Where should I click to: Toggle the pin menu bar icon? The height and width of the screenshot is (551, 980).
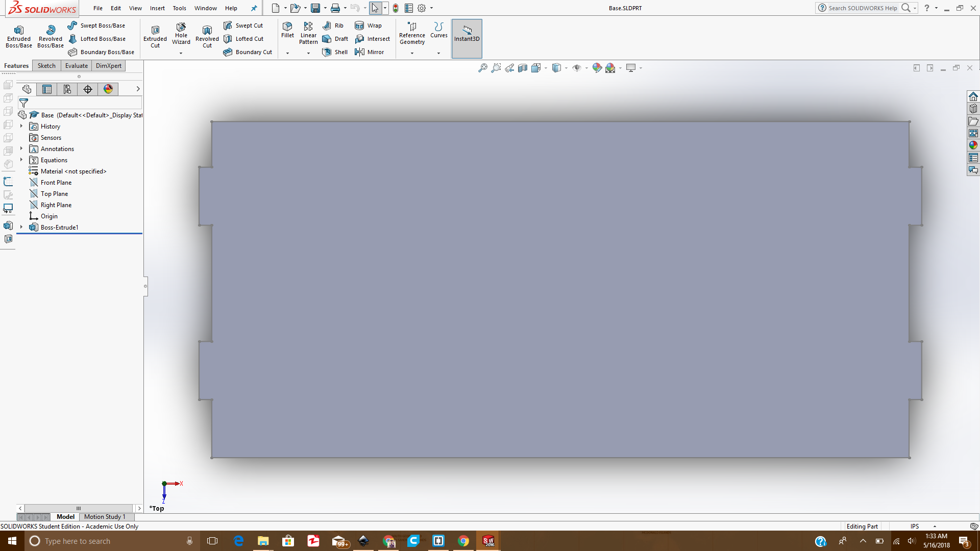click(254, 8)
